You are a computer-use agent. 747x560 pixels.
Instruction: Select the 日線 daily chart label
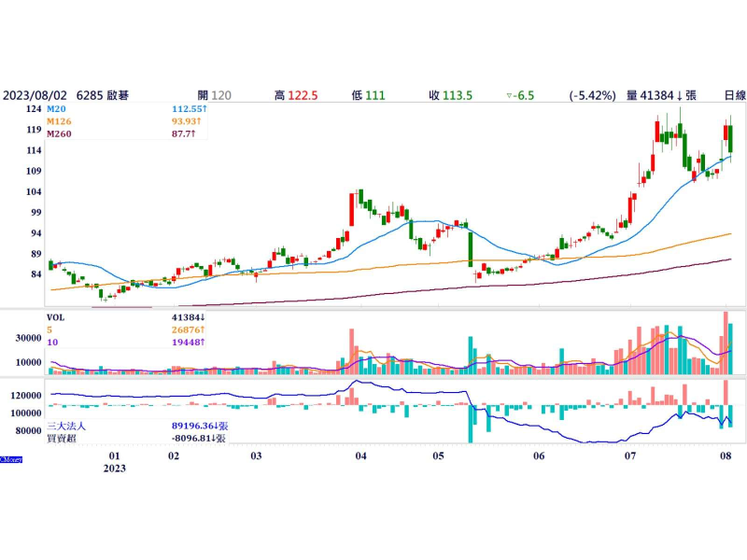[x=735, y=95]
